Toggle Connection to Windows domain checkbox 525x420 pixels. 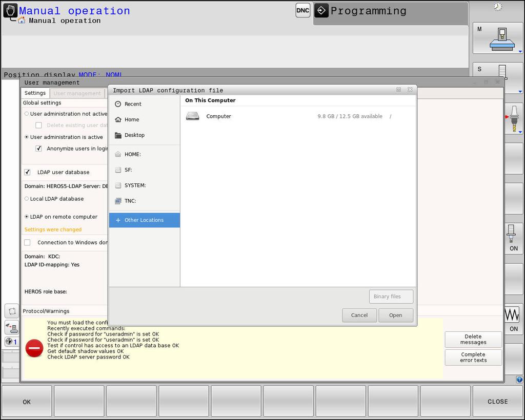[x=28, y=242]
